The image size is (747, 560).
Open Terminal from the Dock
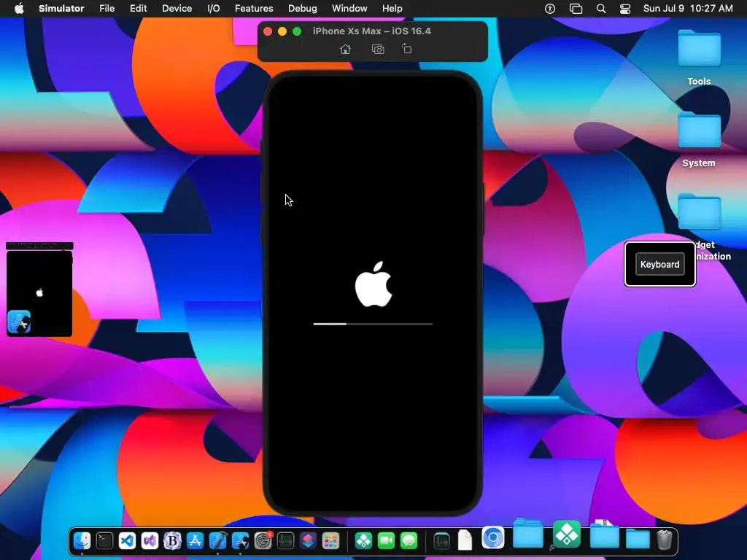[104, 541]
